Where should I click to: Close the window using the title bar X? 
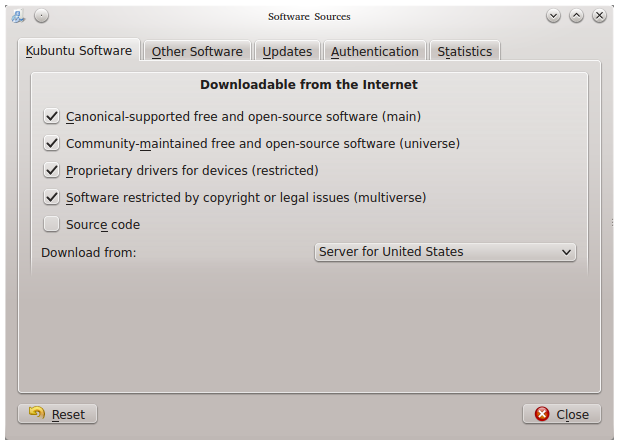tap(599, 16)
